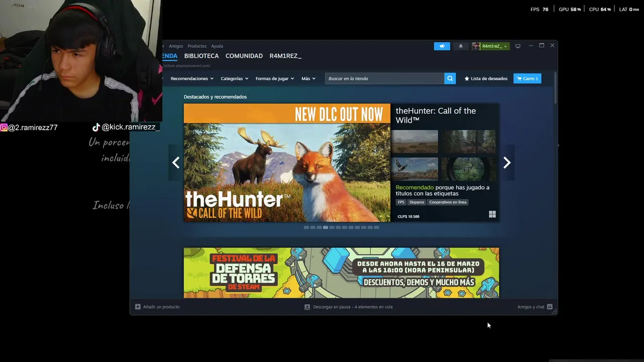
Task: Click the Disparos tag
Action: click(x=417, y=202)
